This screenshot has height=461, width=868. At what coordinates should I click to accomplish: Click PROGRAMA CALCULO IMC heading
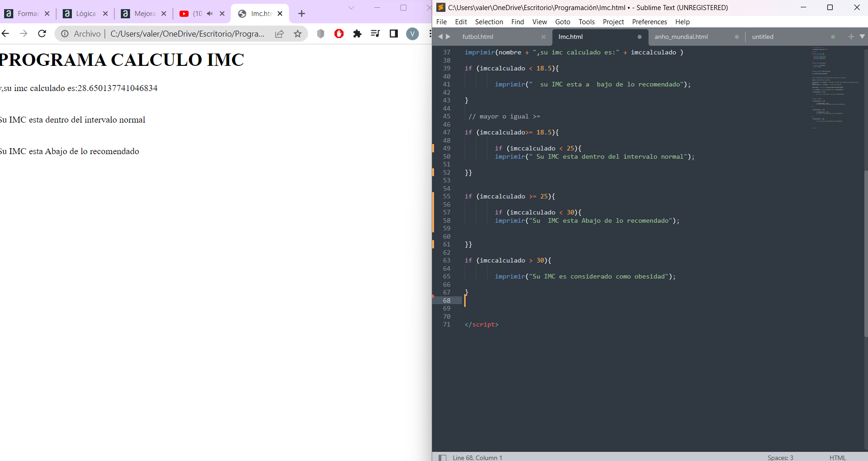122,59
